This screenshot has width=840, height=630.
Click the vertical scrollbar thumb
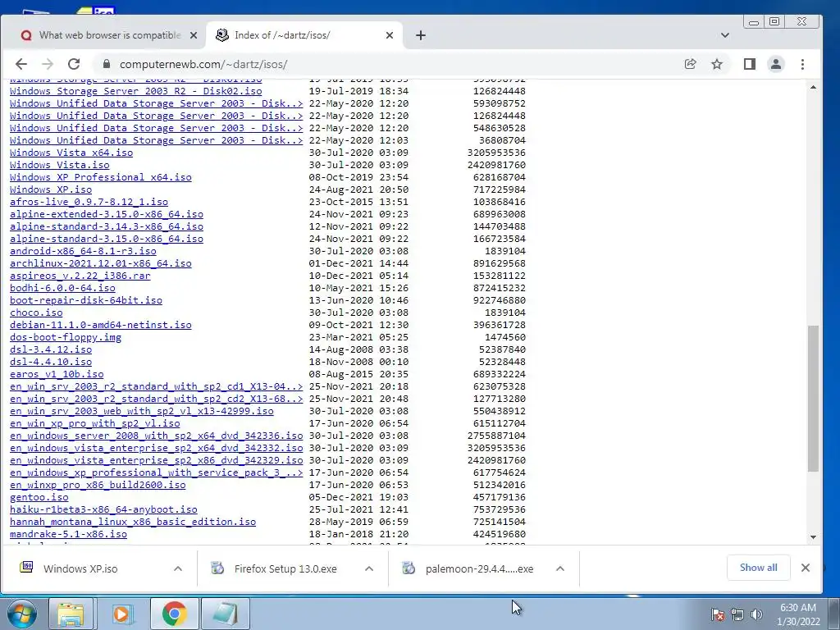point(813,399)
